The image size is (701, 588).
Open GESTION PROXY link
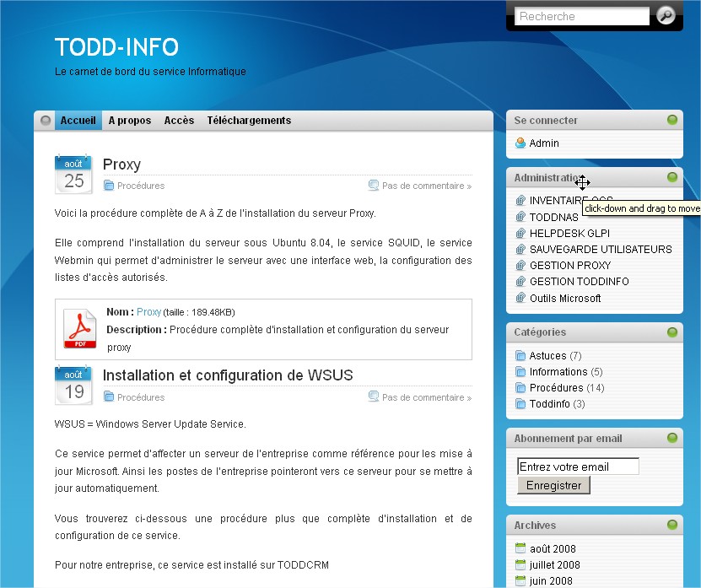(570, 266)
